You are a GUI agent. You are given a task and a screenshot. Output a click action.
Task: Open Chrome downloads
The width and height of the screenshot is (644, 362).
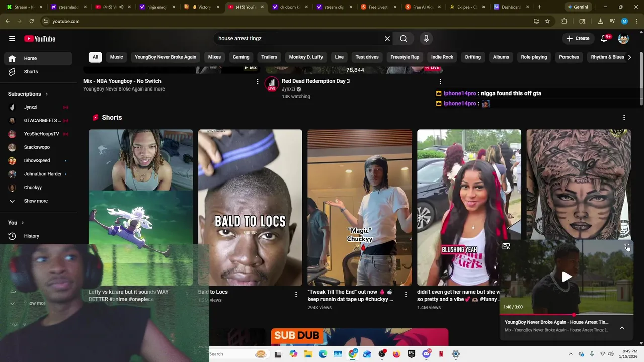(600, 21)
